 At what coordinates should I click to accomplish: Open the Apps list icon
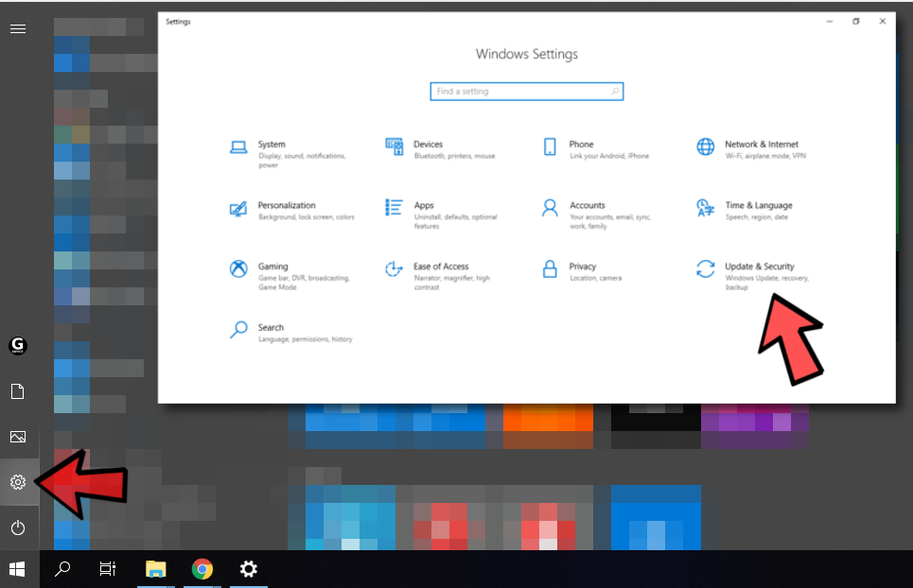[x=394, y=208]
